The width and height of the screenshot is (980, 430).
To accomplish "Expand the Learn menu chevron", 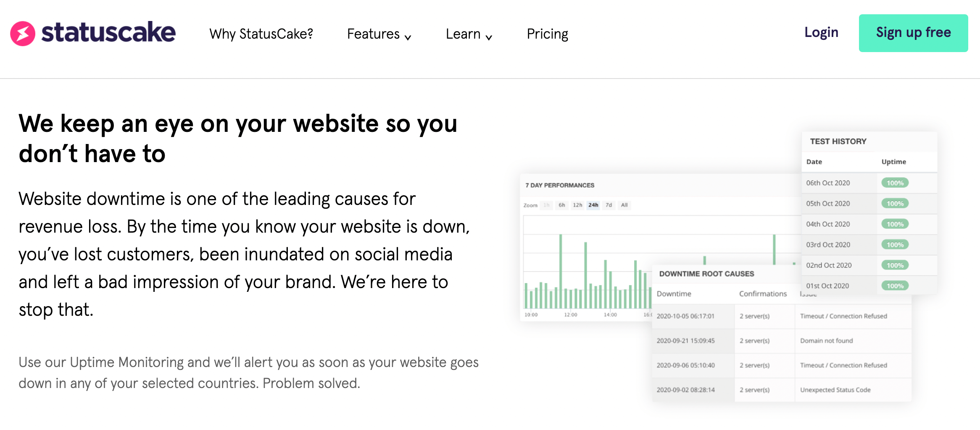I will coord(489,37).
